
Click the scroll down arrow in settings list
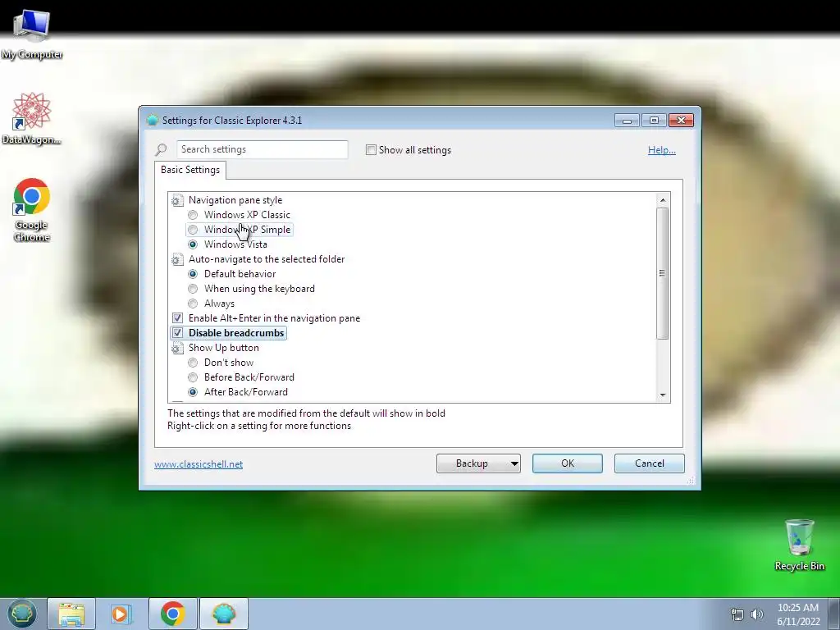(x=663, y=395)
